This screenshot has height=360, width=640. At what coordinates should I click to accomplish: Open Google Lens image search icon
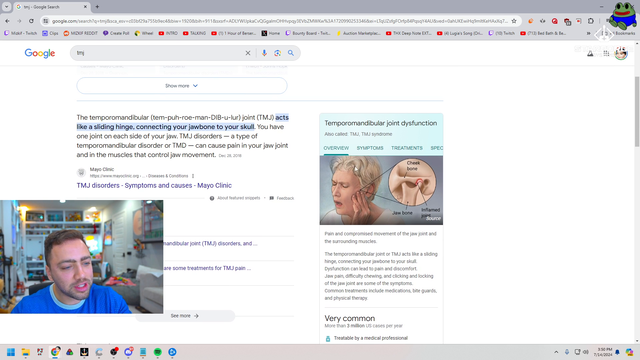pos(278,53)
